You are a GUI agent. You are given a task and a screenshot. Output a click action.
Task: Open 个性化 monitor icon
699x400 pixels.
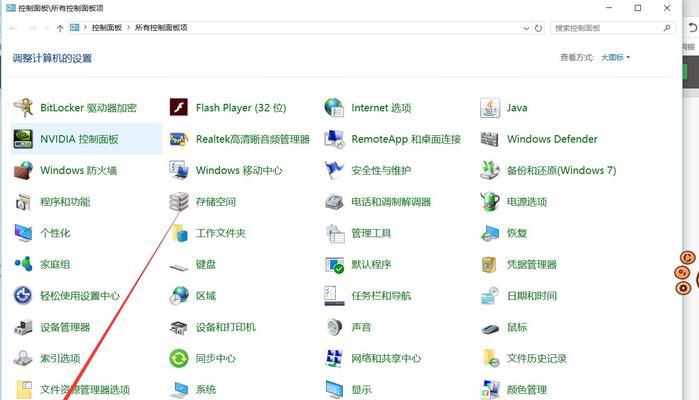point(23,233)
